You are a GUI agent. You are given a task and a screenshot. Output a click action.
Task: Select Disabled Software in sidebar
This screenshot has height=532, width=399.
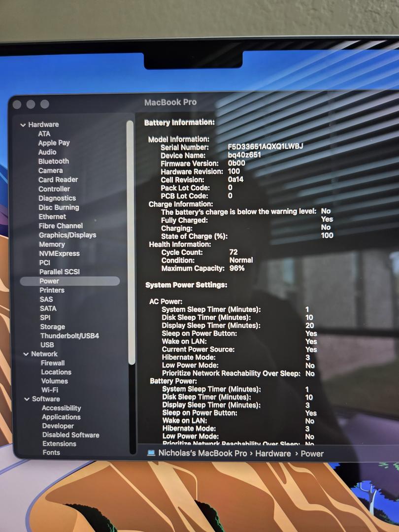pos(70,435)
